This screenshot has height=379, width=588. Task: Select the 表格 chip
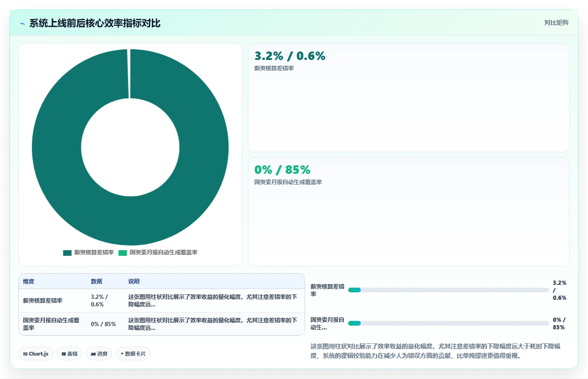click(x=70, y=354)
